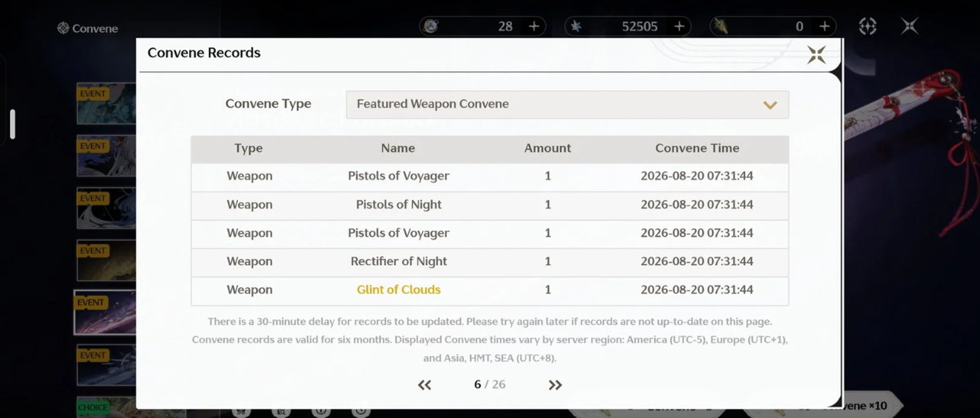Viewport: 980px width, 418px height.
Task: Select the Pistols of Night entry
Action: tap(399, 204)
